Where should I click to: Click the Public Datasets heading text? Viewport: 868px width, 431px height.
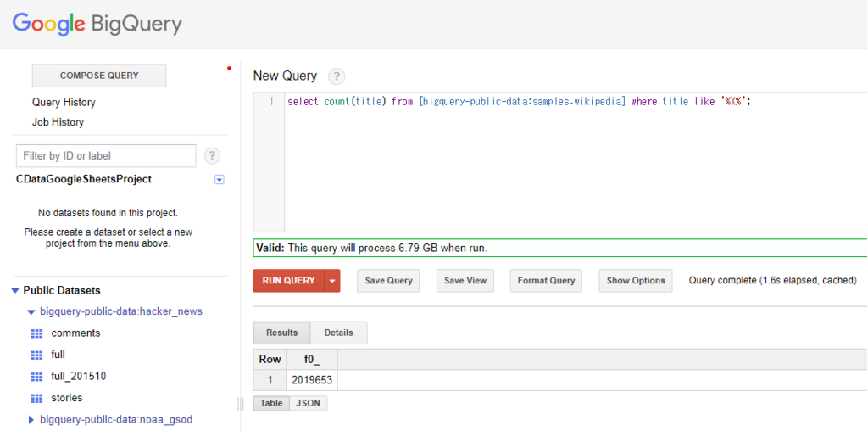(62, 291)
